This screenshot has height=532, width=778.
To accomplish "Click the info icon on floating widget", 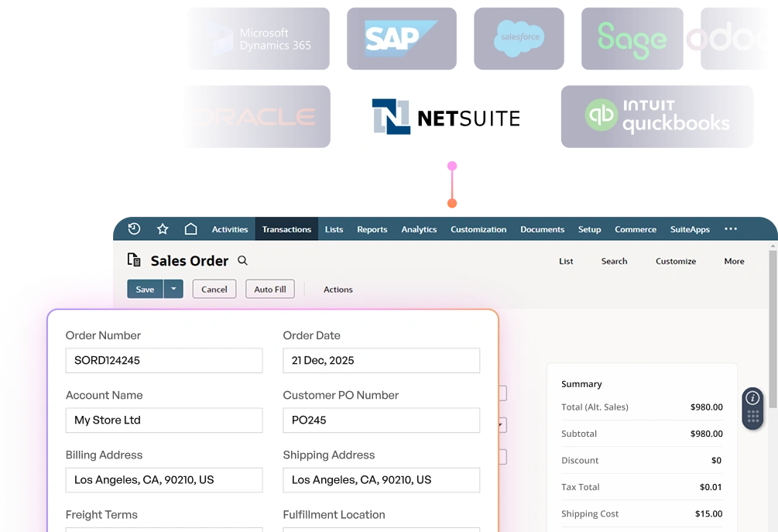I will pyautogui.click(x=752, y=398).
